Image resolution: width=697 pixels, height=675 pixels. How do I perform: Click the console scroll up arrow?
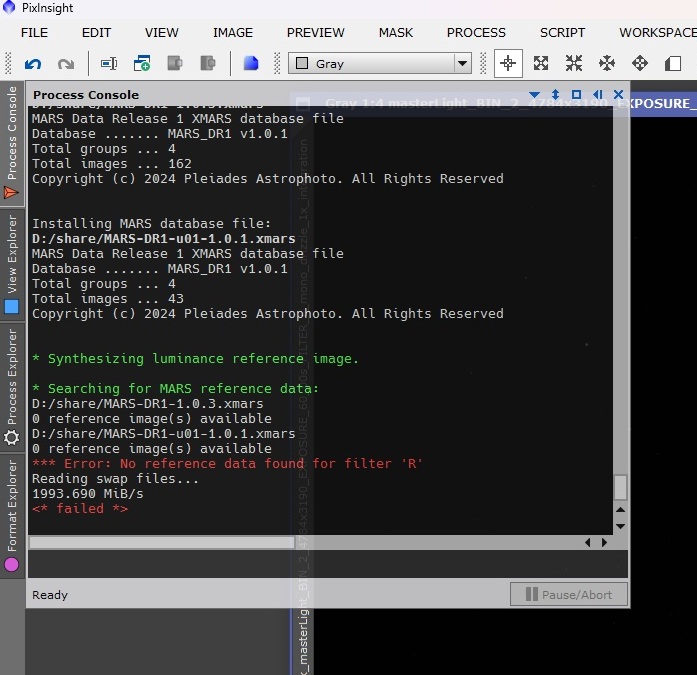(621, 510)
